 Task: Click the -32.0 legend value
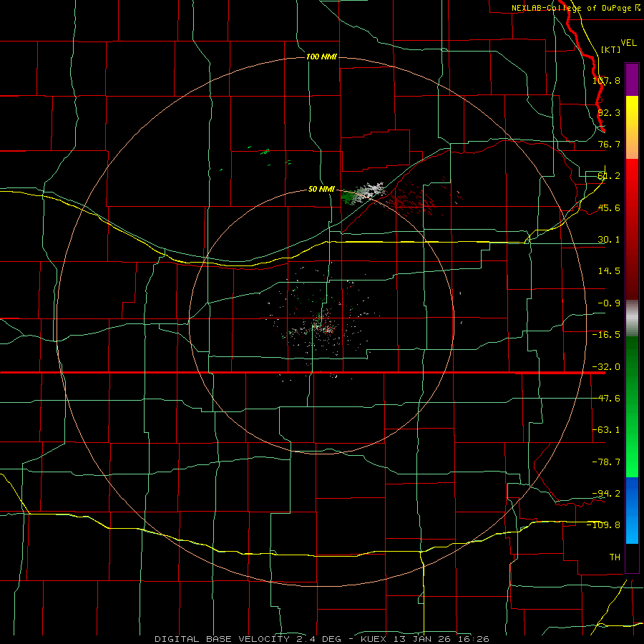[x=606, y=367]
